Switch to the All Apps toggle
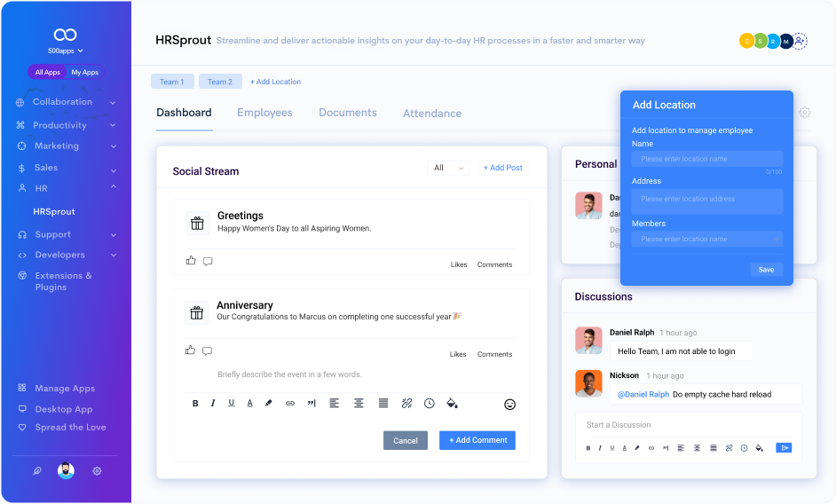836x504 pixels. click(47, 72)
